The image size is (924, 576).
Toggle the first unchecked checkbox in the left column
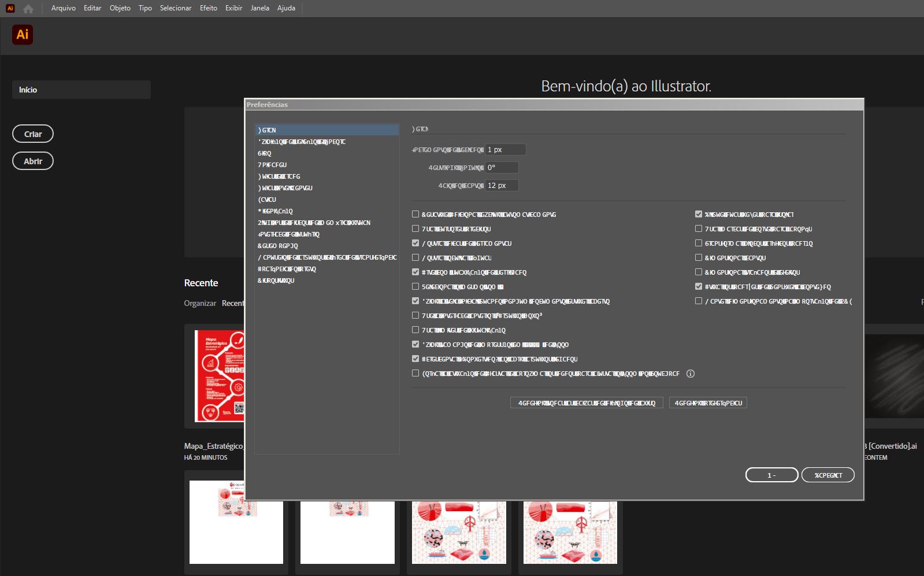415,214
